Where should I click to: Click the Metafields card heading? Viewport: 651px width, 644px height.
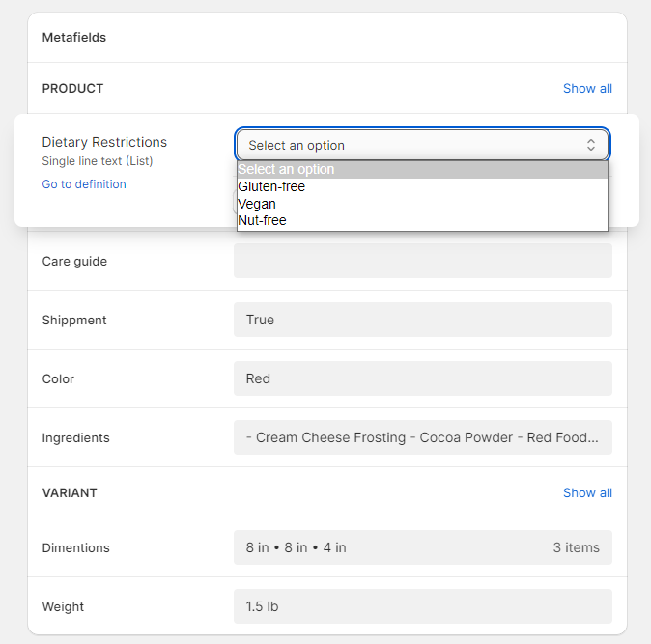(x=74, y=38)
